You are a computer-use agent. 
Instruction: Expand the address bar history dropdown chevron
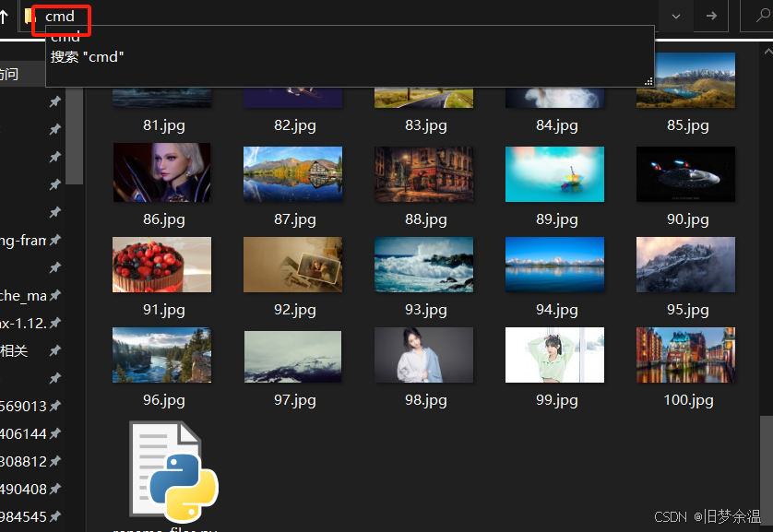click(x=677, y=16)
